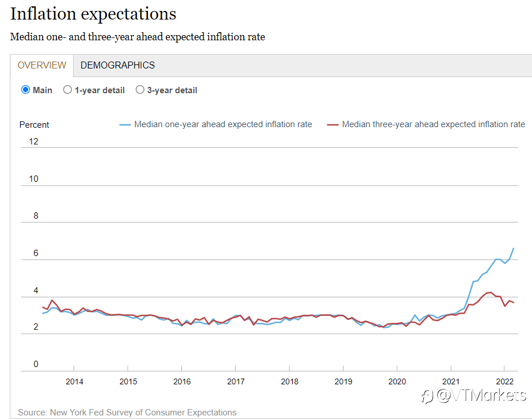
Task: Click the blue one-year legend line swatch
Action: pyautogui.click(x=125, y=125)
